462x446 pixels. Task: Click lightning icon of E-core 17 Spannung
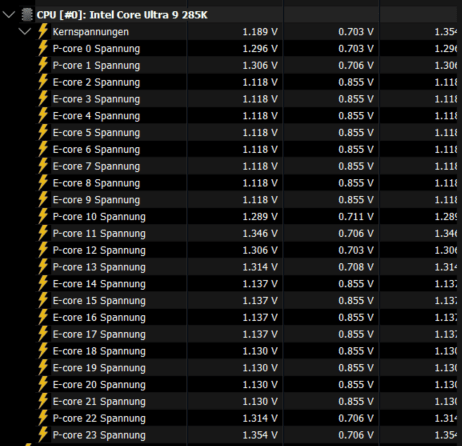coord(43,334)
